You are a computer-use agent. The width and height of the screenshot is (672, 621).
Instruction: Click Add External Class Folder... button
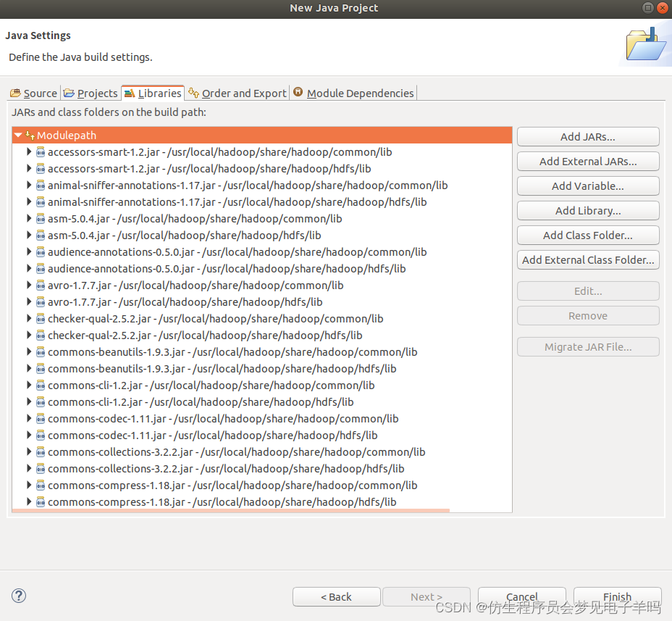coord(588,260)
